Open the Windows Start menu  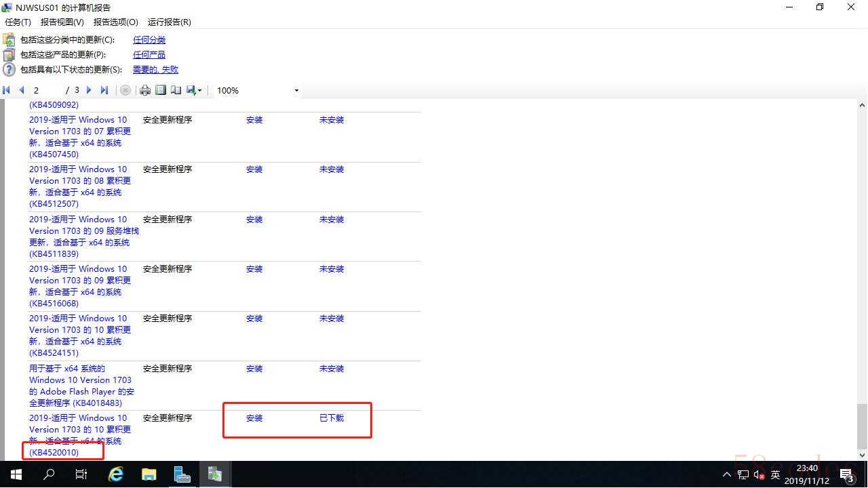(16, 474)
